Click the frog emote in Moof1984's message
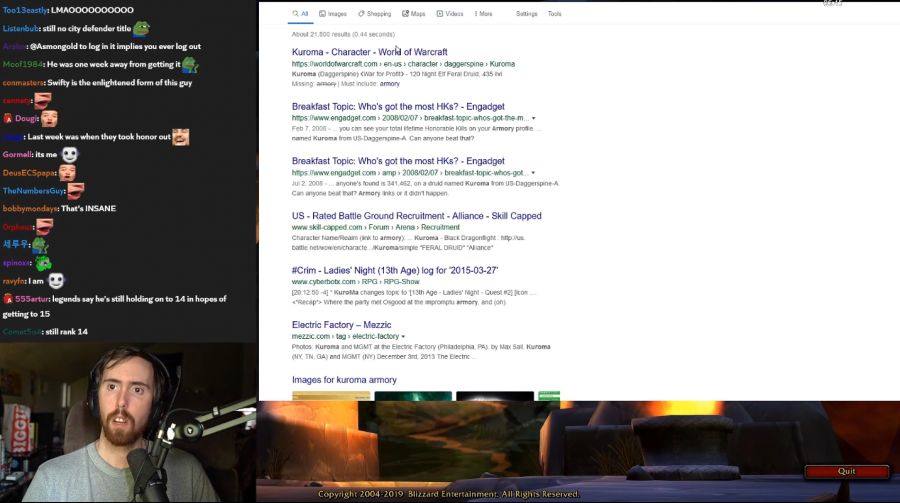 click(x=190, y=65)
